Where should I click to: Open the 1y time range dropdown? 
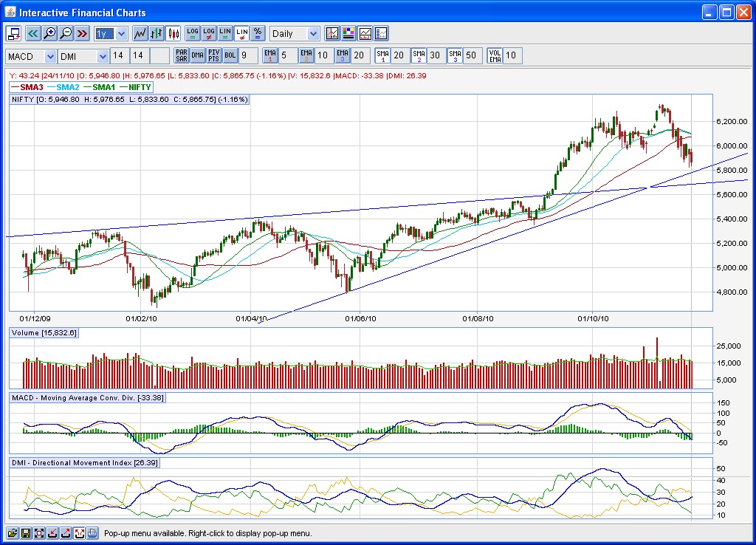click(x=122, y=34)
